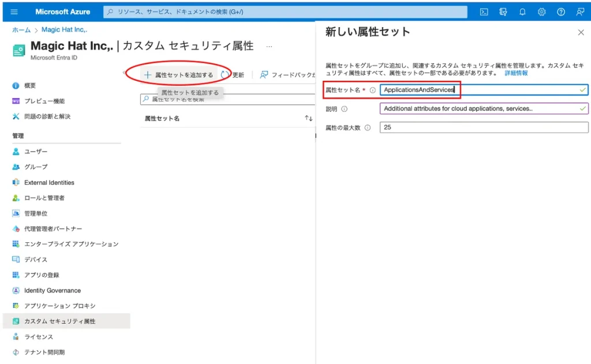Click the ホーム breadcrumb link
This screenshot has width=591, height=364.
21,29
